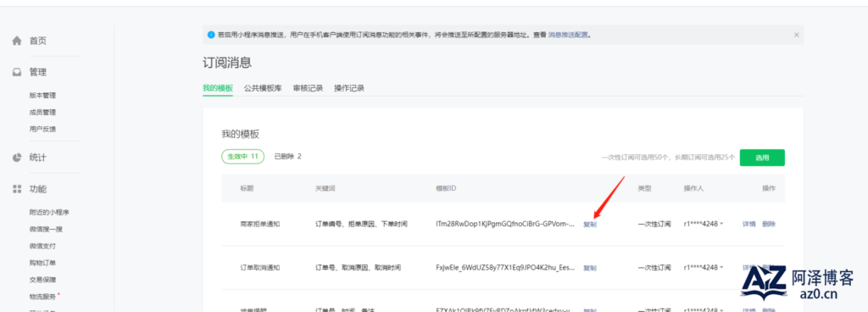This screenshot has width=868, height=312.
Task: Open 用户反馈 in the sidebar
Action: [42, 130]
